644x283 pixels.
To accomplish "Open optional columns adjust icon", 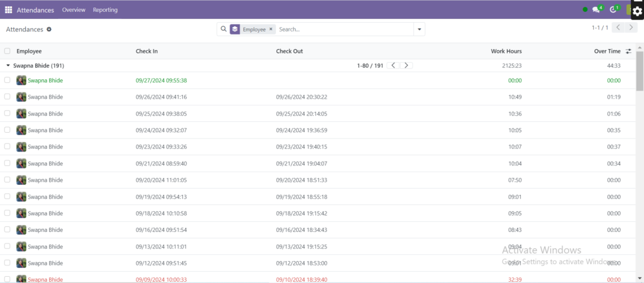I will tap(628, 51).
